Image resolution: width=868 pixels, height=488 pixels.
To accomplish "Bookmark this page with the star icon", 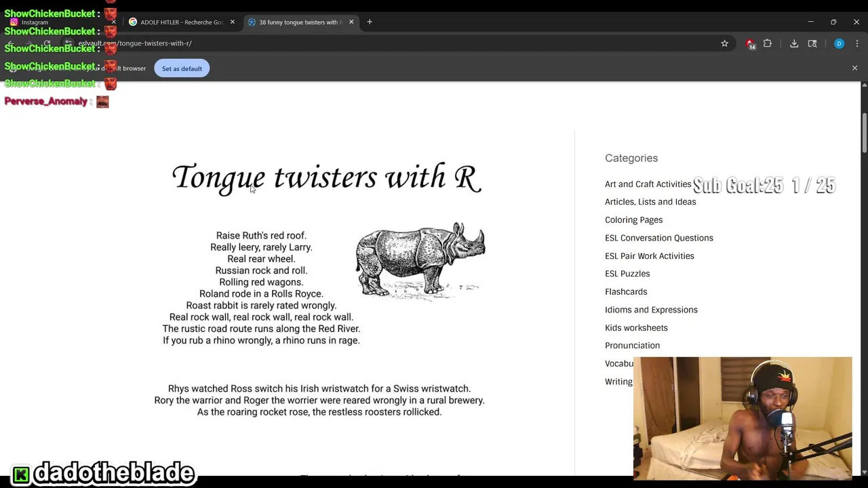I will click(724, 43).
